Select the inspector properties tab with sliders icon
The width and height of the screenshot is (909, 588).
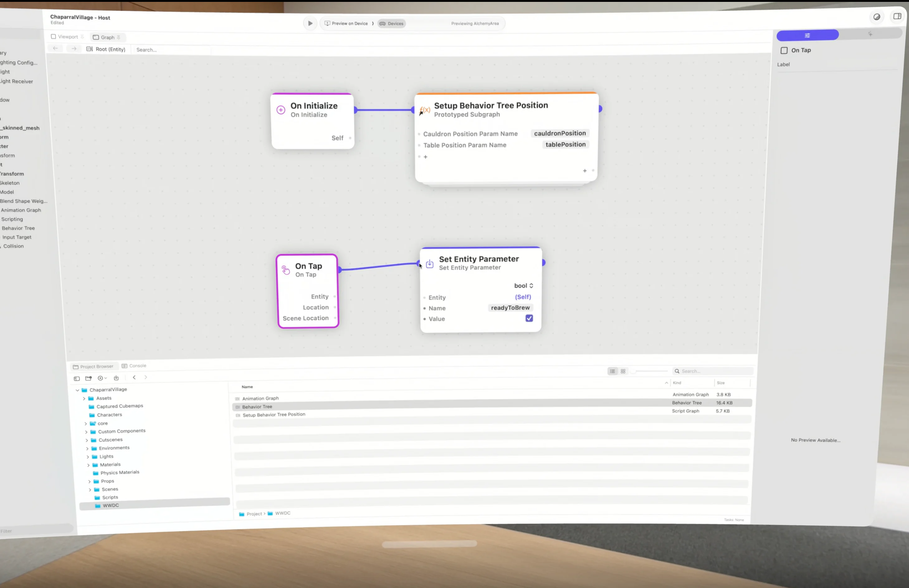click(x=807, y=35)
